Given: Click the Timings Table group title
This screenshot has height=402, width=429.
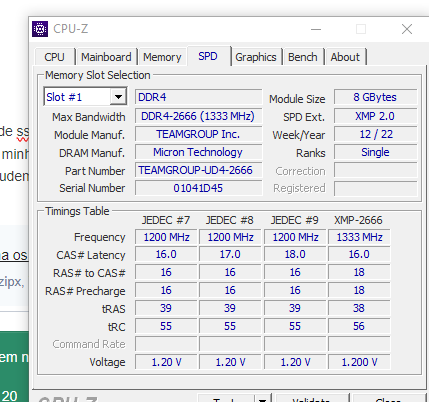Looking at the screenshot, I should point(77,211).
